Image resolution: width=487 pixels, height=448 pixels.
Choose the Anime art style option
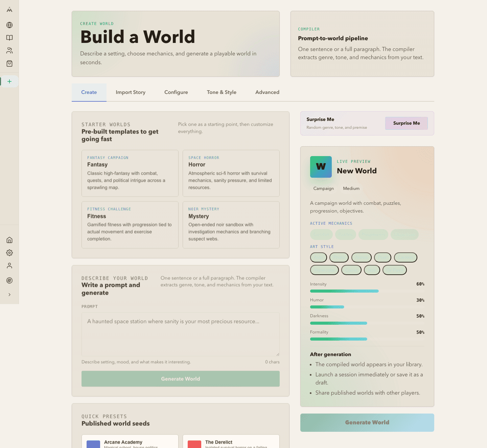tap(361, 257)
